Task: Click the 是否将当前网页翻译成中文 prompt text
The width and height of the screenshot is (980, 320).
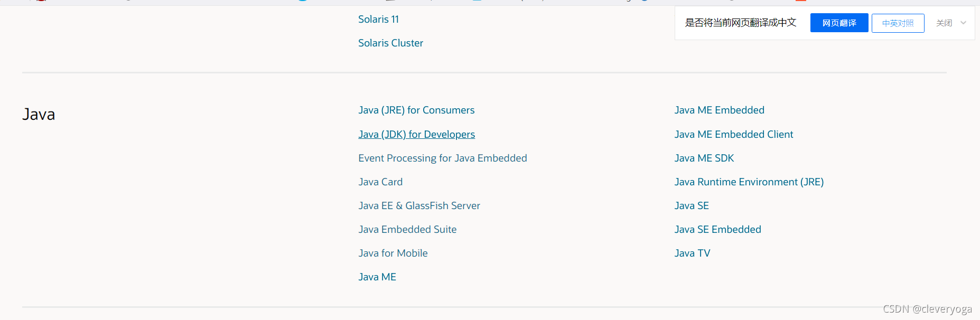Action: (x=741, y=23)
